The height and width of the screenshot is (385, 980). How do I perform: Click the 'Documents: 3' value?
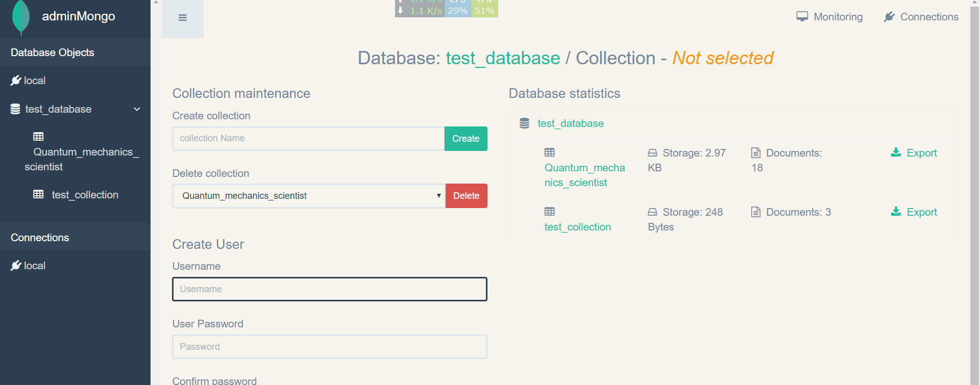[x=798, y=212]
